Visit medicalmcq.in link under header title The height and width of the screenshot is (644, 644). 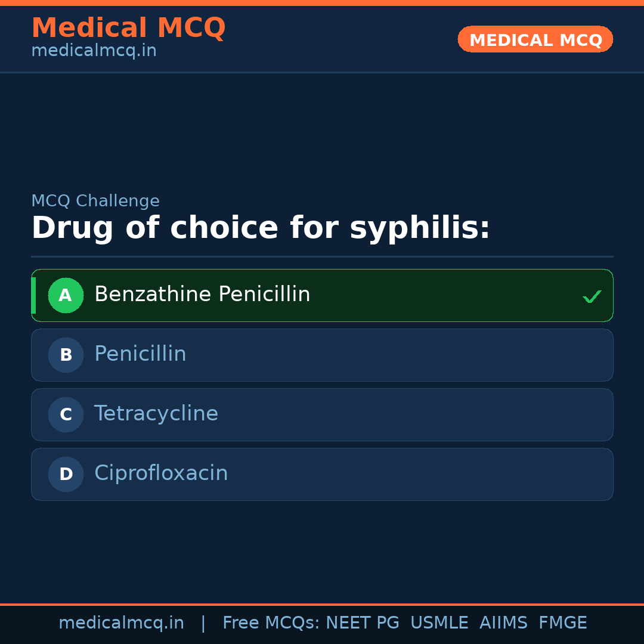tap(94, 51)
